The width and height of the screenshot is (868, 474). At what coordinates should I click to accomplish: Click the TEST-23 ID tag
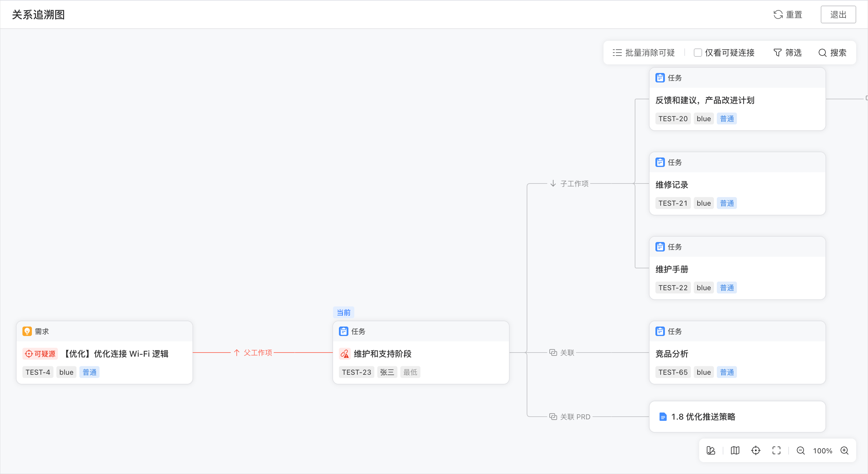357,372
